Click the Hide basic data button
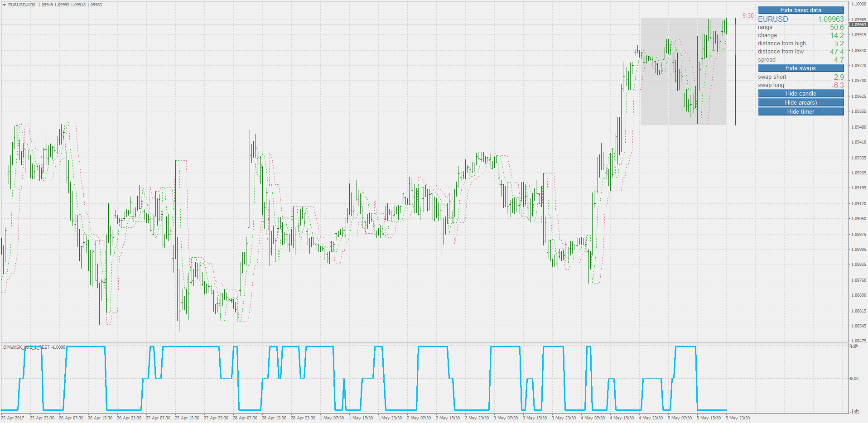The width and height of the screenshot is (868, 423). 800,10
